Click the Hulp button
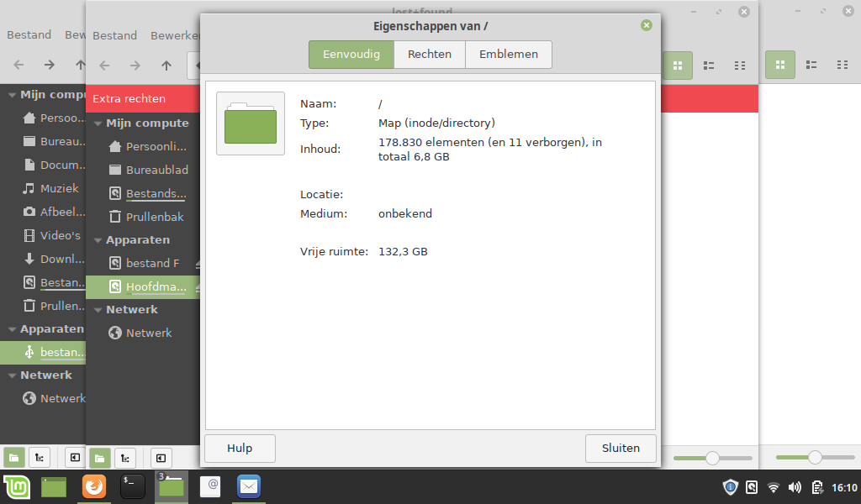 pos(240,448)
